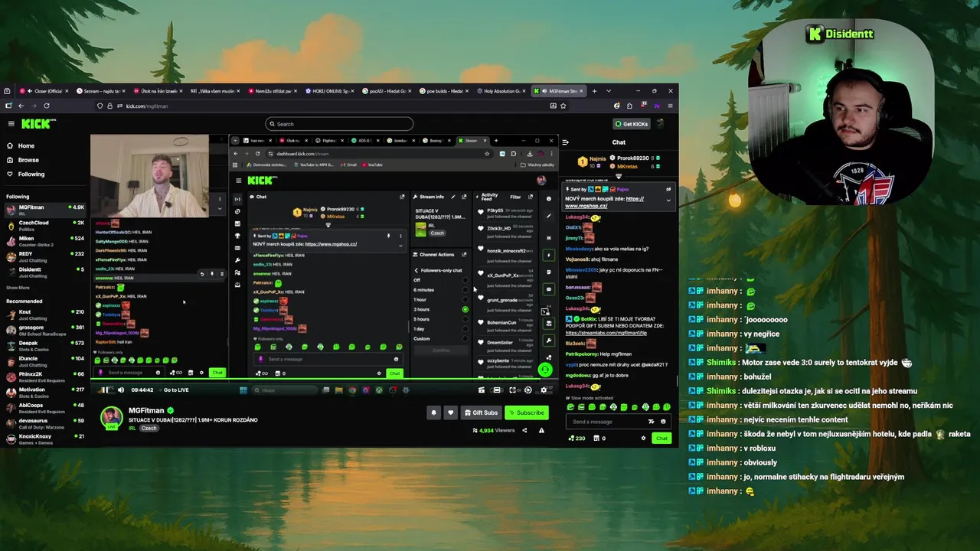Open Motivation in Recommended list
The image size is (980, 551).
[x=44, y=393]
